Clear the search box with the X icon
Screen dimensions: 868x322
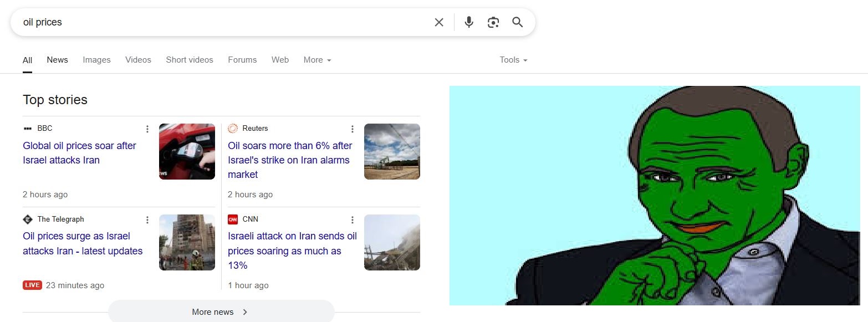click(x=439, y=22)
